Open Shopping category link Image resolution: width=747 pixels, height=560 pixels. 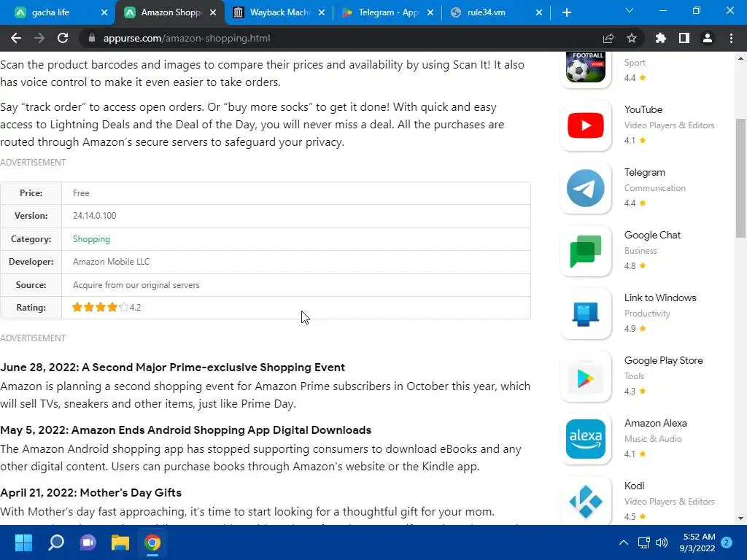click(91, 239)
